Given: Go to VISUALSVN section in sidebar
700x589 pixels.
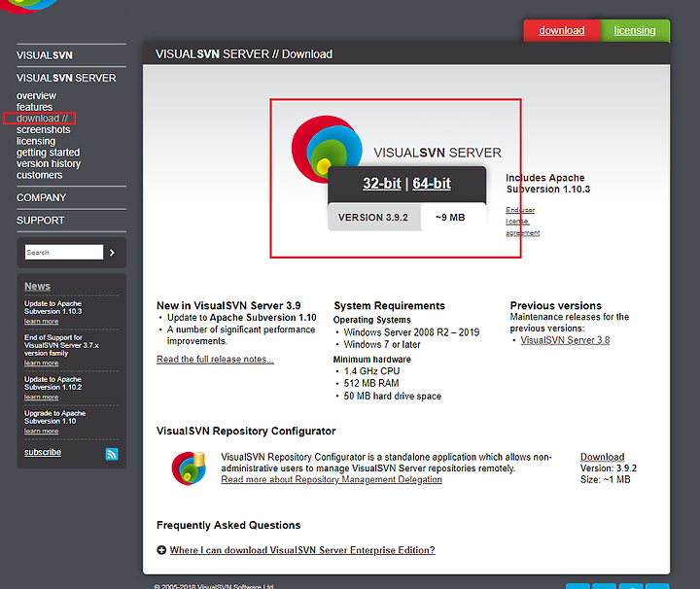Looking at the screenshot, I should [x=44, y=55].
